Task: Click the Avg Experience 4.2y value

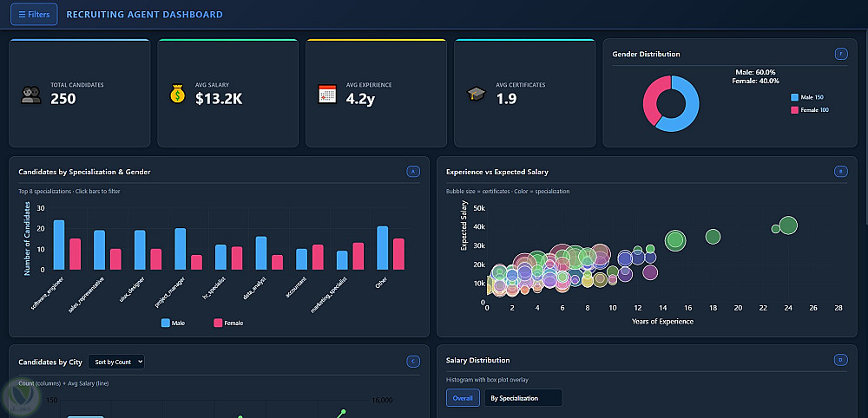Action: click(360, 99)
